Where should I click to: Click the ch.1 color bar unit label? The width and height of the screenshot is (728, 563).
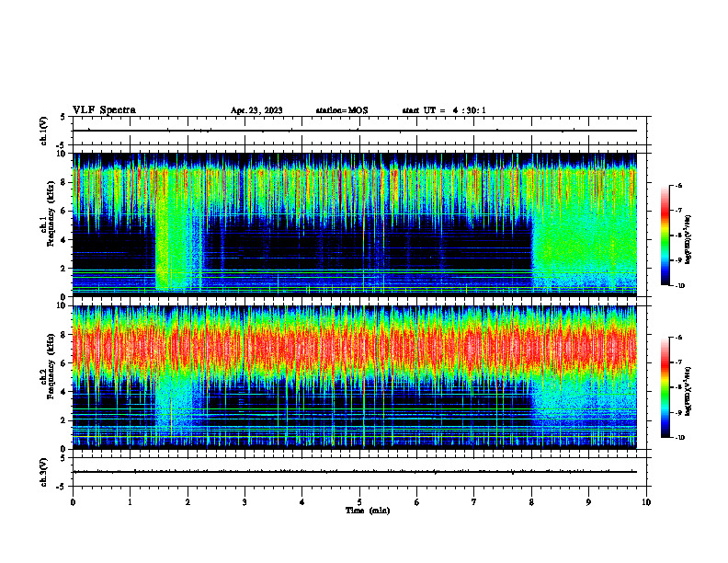pyautogui.click(x=688, y=240)
